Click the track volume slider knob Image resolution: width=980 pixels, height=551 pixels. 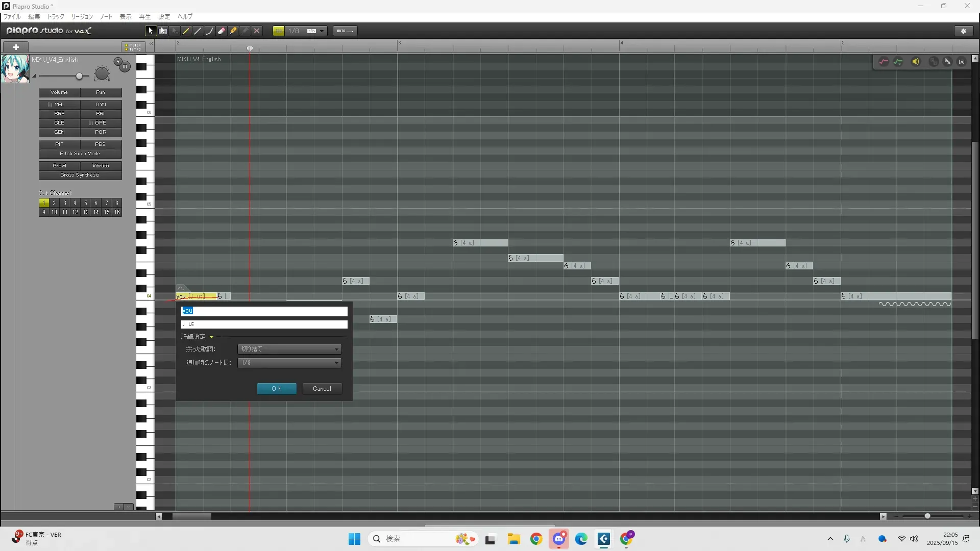click(79, 77)
